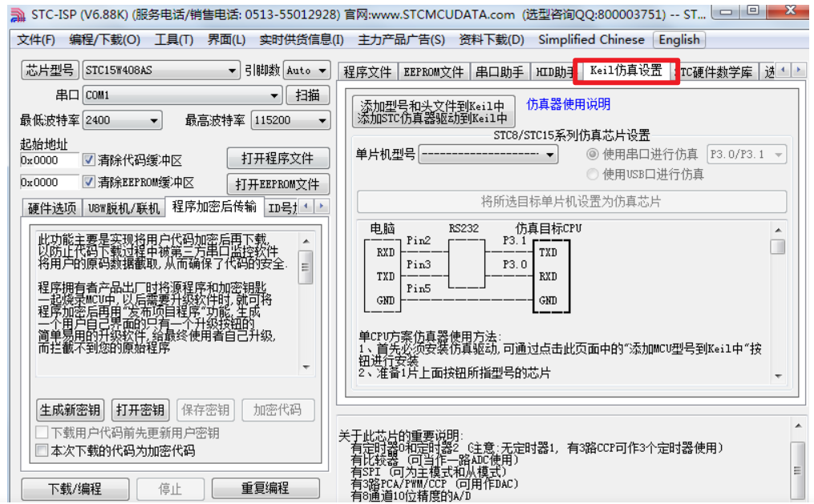This screenshot has width=814, height=504.
Task: Click up arrow of chip notes scrollbar
Action: click(798, 425)
